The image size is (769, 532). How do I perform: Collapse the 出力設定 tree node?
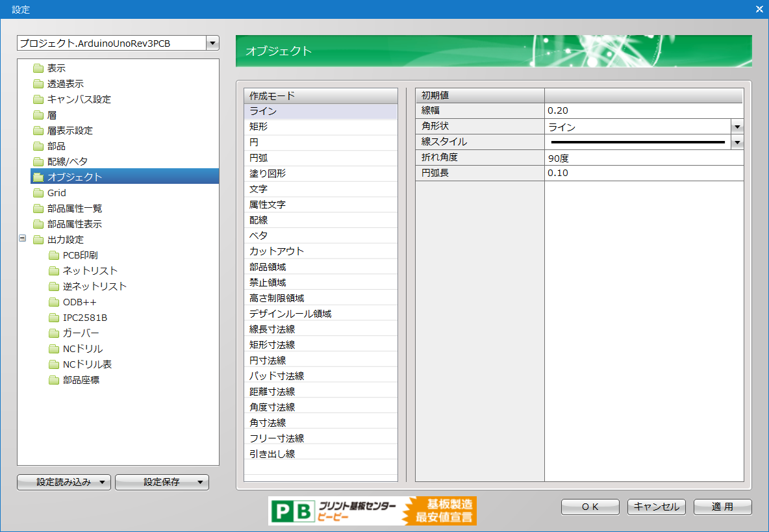[23, 238]
